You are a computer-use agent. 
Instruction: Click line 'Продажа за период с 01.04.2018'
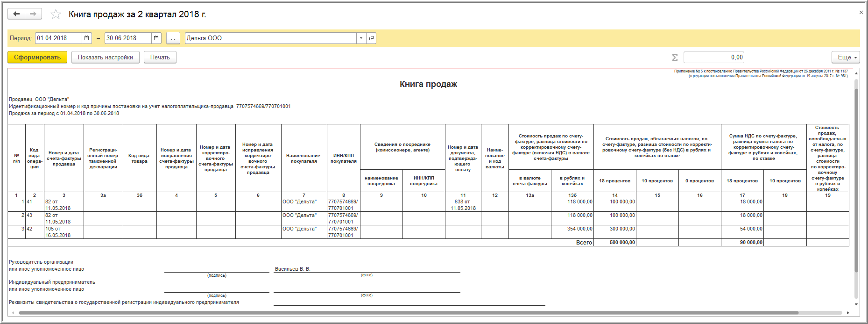pos(64,113)
